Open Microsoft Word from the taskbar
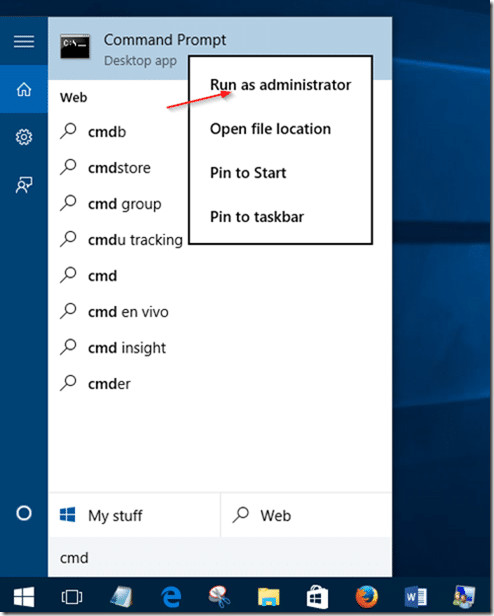This screenshot has height=616, width=494. pyautogui.click(x=416, y=597)
